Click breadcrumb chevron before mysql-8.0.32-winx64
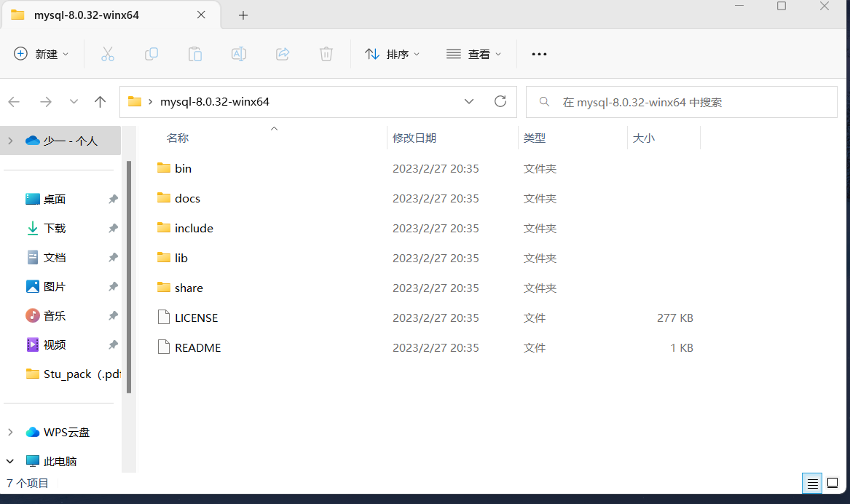The width and height of the screenshot is (850, 504). pyautogui.click(x=150, y=102)
